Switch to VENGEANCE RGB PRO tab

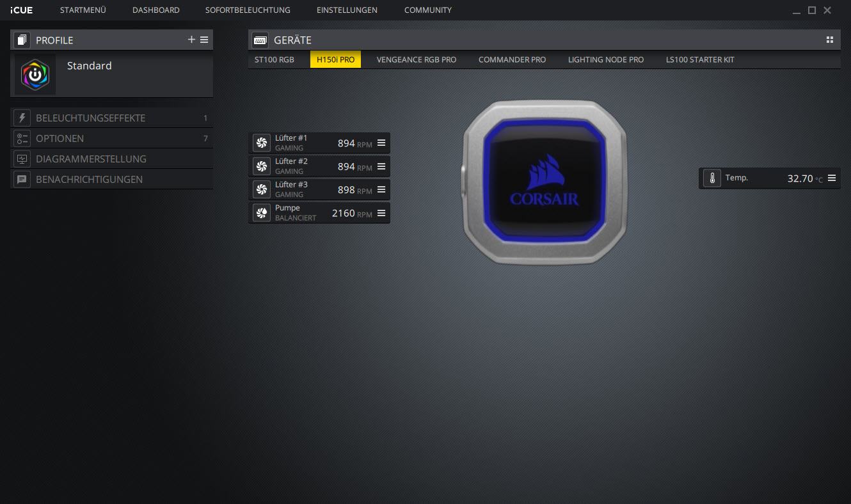tap(417, 59)
